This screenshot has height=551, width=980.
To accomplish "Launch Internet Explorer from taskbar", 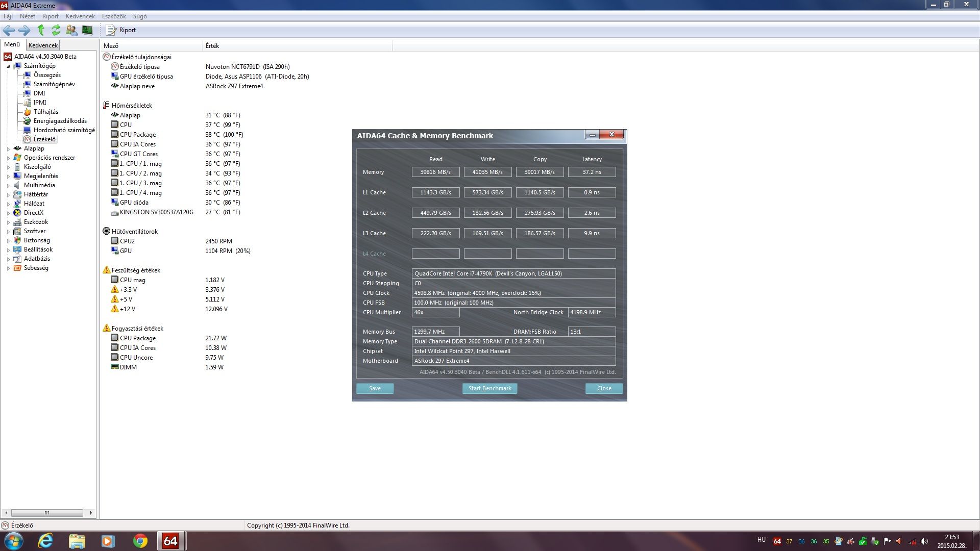I will coord(45,541).
